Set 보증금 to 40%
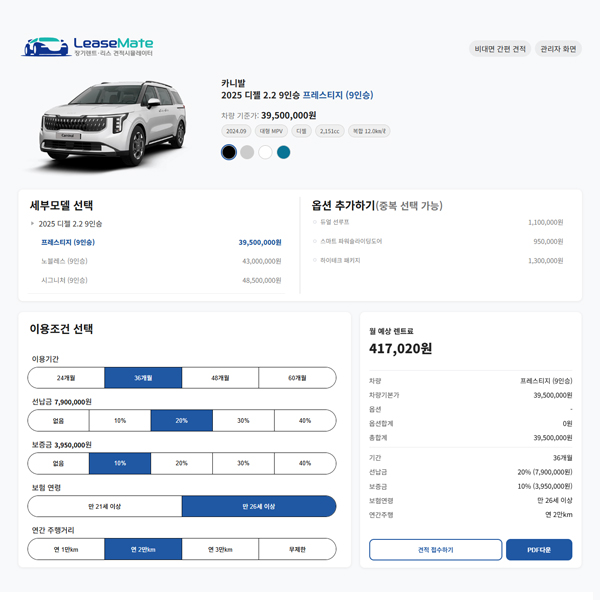This screenshot has height=600, width=600. point(305,463)
